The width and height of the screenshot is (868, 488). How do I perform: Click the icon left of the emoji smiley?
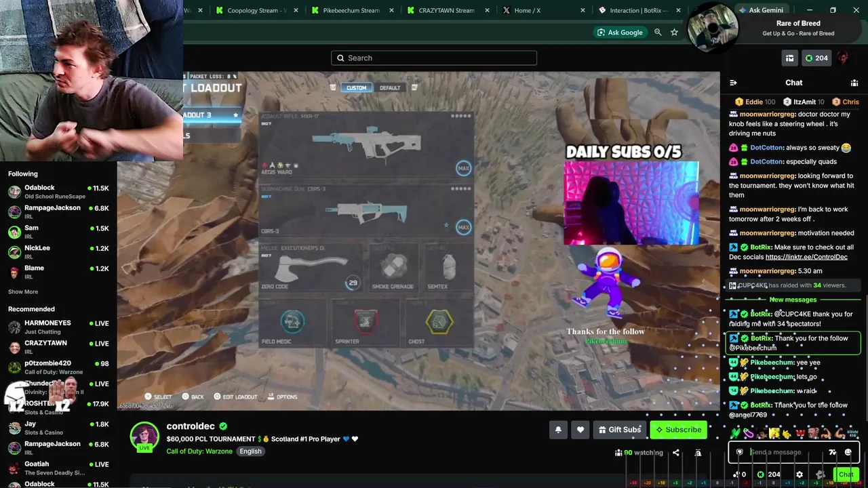click(833, 452)
